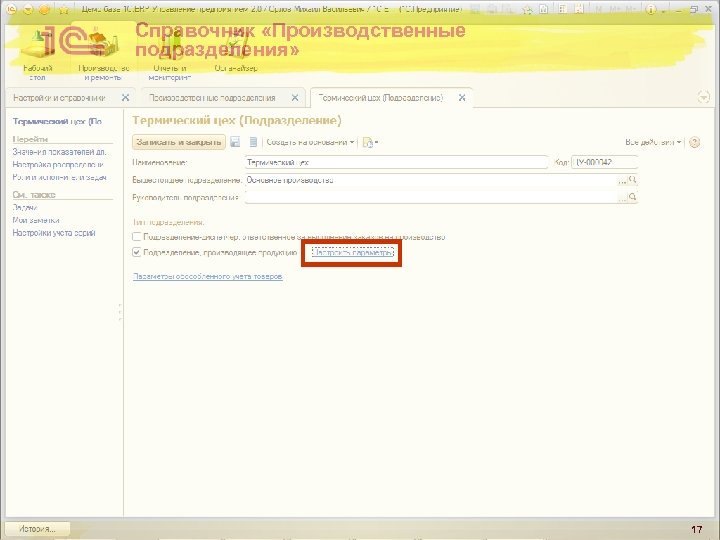Open Руководитель подразделения with the magnifier icon
This screenshot has width=720, height=540.
point(633,197)
